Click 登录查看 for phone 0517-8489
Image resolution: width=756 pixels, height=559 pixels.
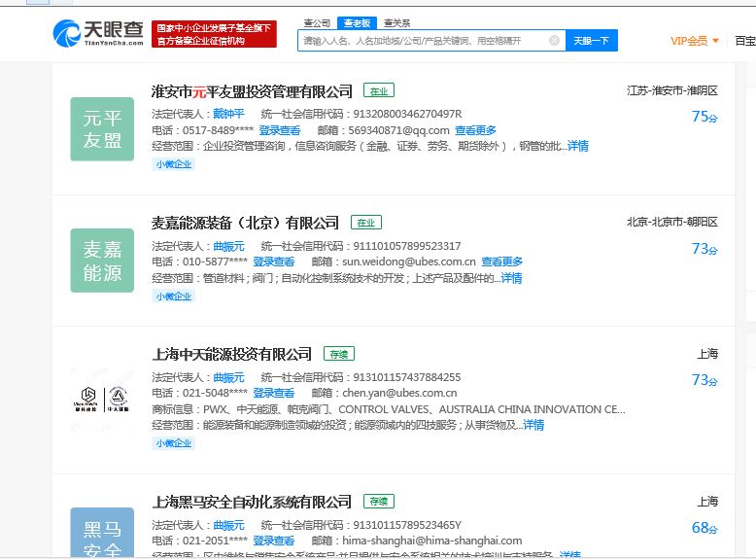click(280, 130)
